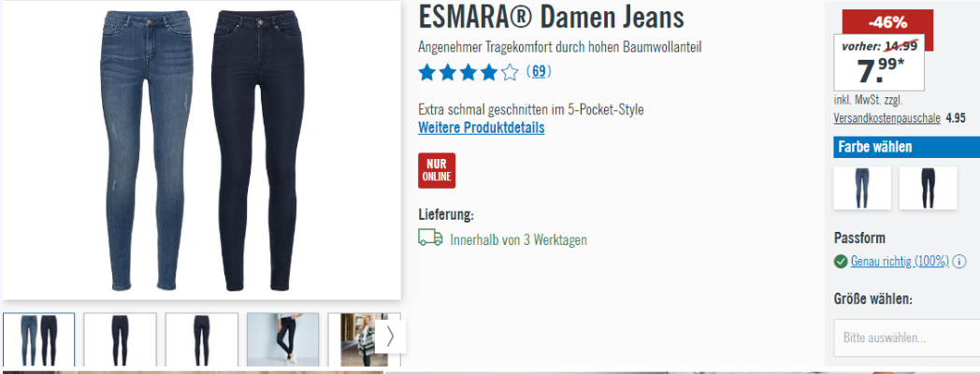Open the Versandkostenpauschale link
The width and height of the screenshot is (980, 374).
pyautogui.click(x=886, y=118)
